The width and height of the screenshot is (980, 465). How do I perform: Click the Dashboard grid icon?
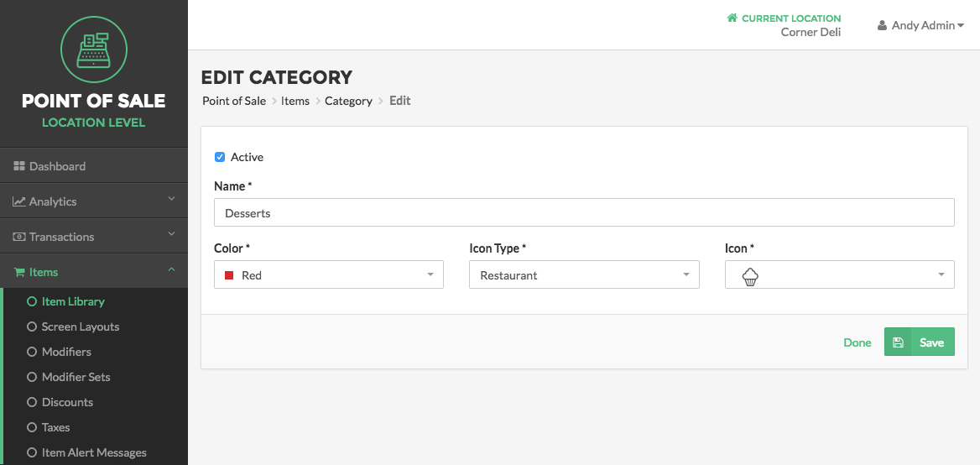point(18,166)
